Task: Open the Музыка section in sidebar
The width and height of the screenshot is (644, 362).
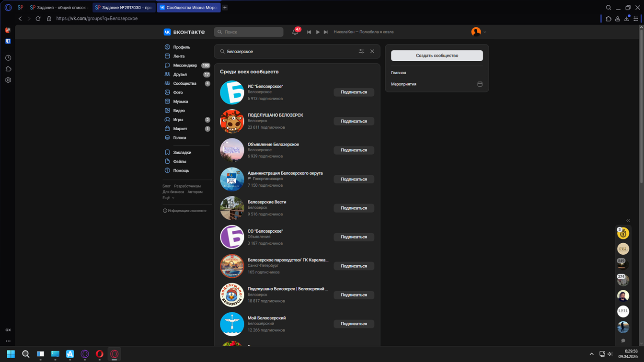Action: [x=180, y=102]
